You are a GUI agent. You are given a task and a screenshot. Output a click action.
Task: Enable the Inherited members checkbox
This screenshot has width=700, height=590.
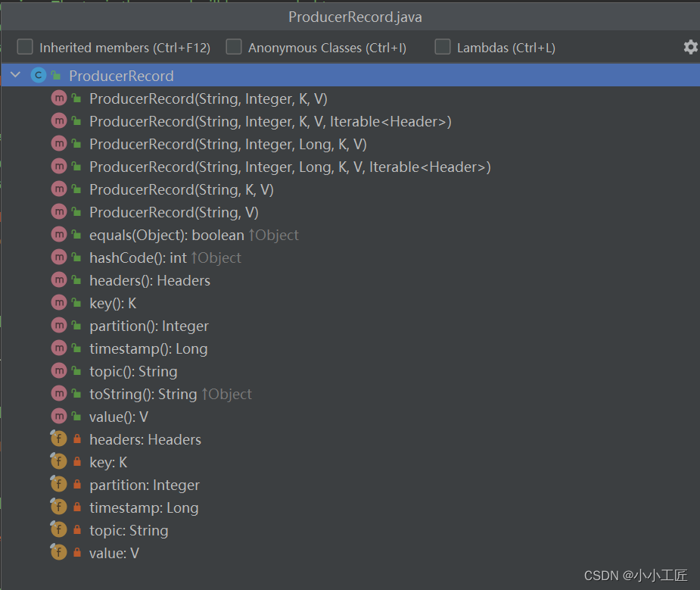click(25, 47)
